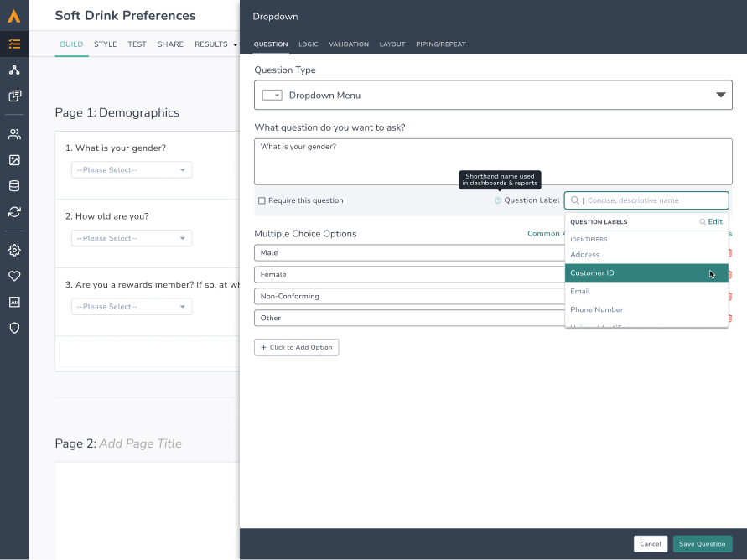Viewport: 747px width, 560px height.
Task: Edit the Male option field
Action: point(410,253)
